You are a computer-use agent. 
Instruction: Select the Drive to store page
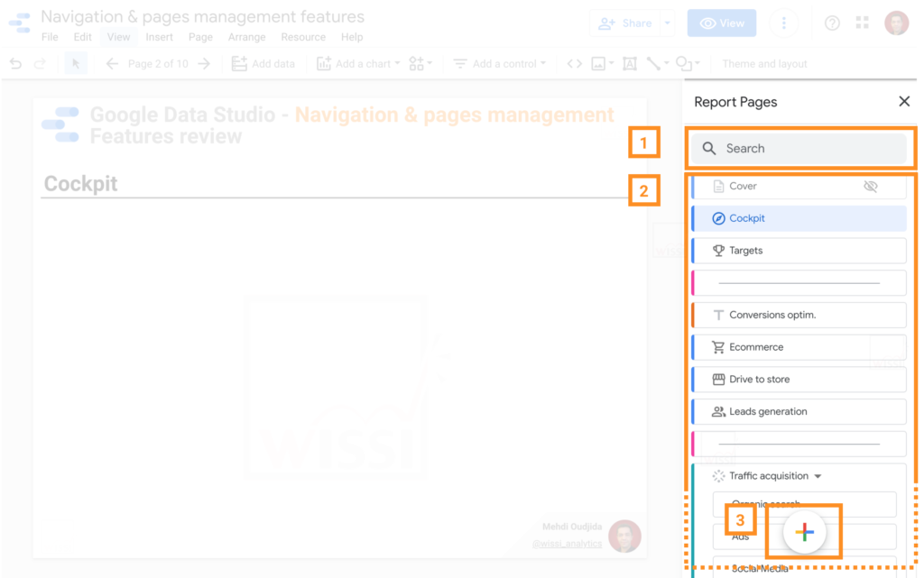click(799, 380)
